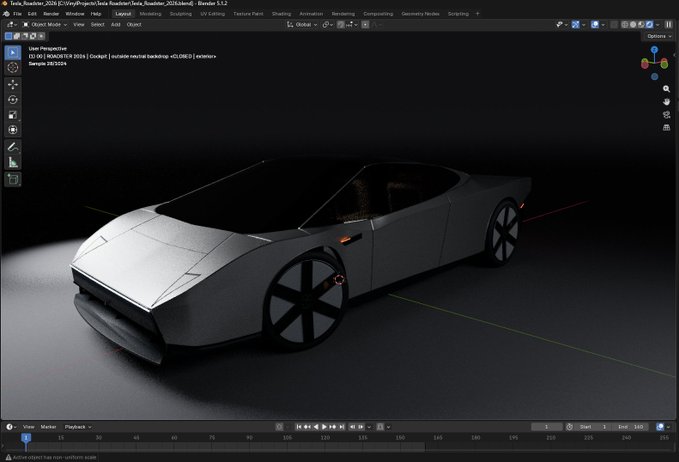Select the Select Box tool

click(13, 52)
